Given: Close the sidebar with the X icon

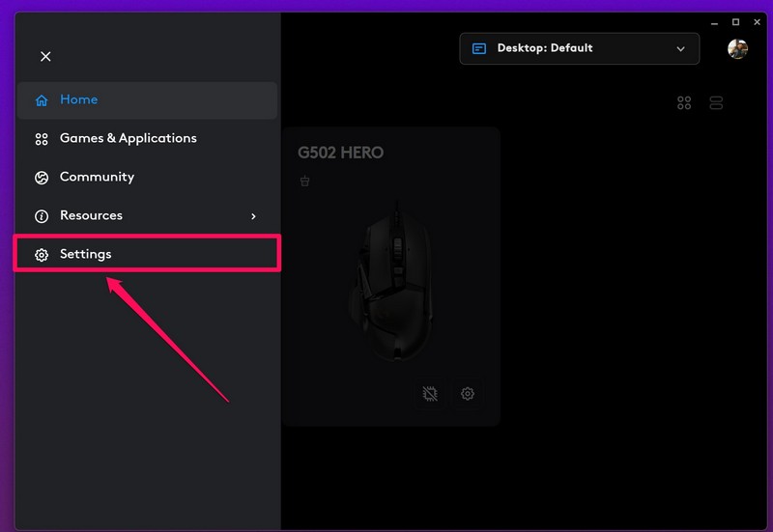Looking at the screenshot, I should pos(45,57).
